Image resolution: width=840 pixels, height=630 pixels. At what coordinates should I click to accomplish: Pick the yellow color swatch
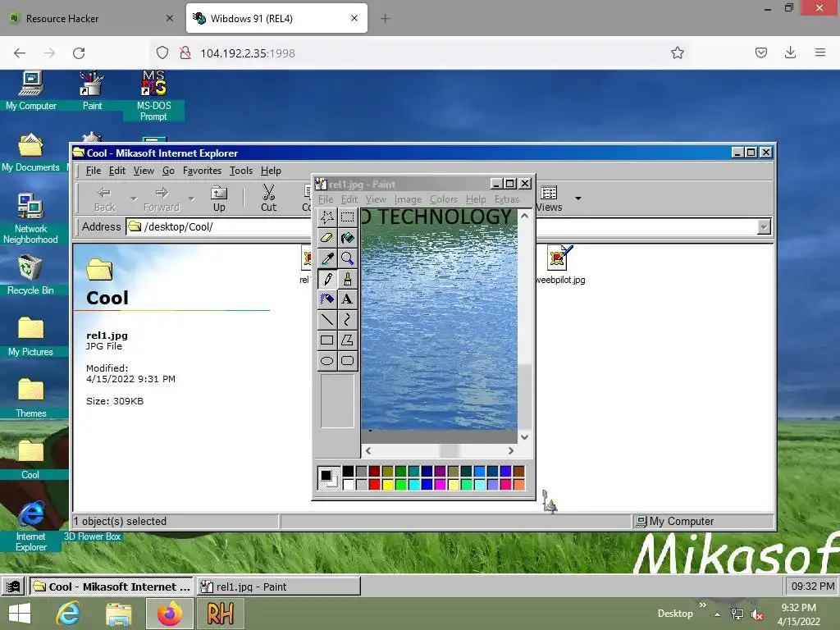[388, 484]
